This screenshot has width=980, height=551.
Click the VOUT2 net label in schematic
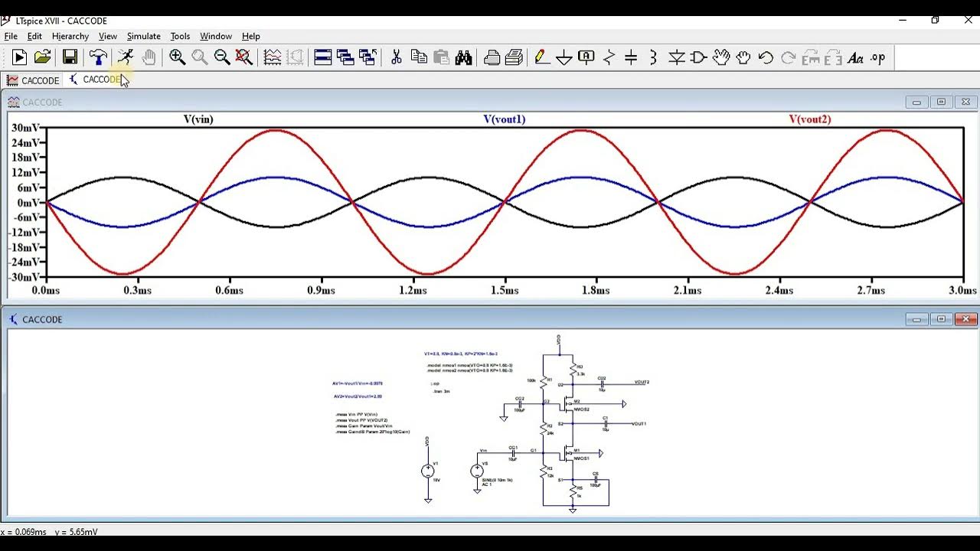coord(642,382)
